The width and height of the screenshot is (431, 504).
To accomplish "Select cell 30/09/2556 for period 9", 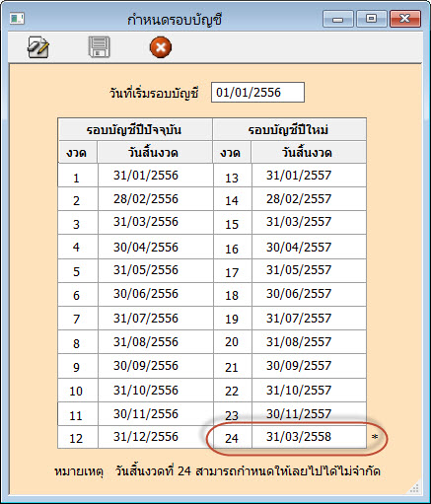I will [x=156, y=366].
